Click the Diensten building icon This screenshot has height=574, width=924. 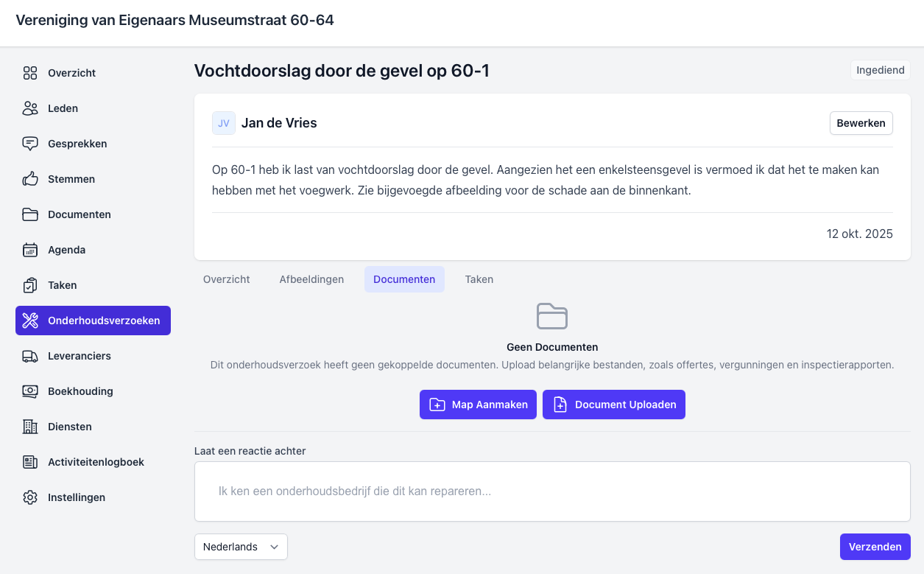pos(30,427)
